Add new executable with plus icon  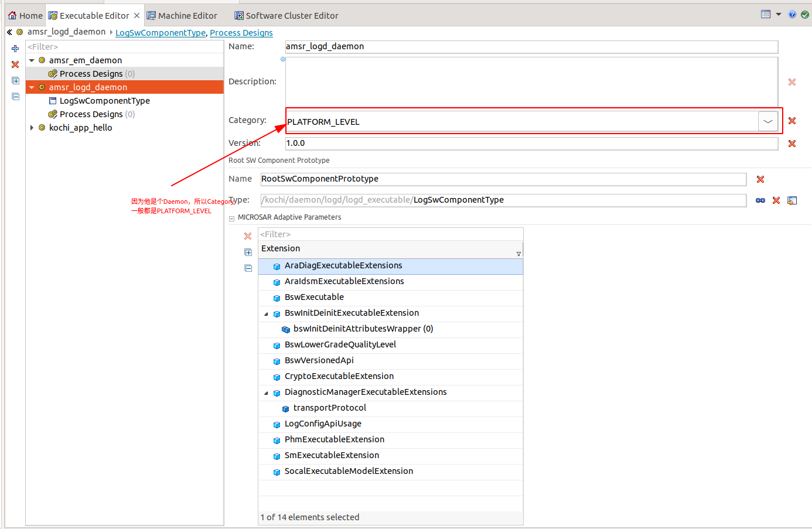point(15,49)
